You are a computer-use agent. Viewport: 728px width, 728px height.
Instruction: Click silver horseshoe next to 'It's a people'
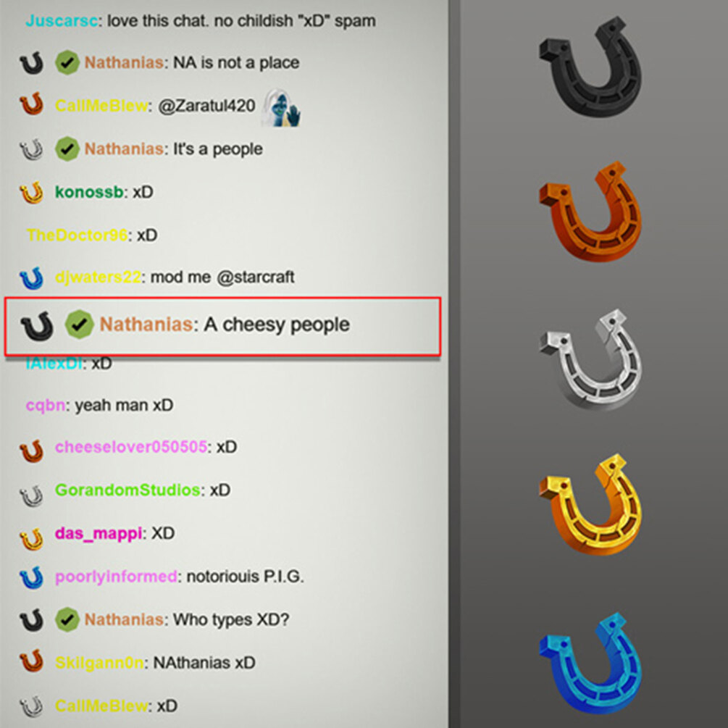tap(31, 149)
